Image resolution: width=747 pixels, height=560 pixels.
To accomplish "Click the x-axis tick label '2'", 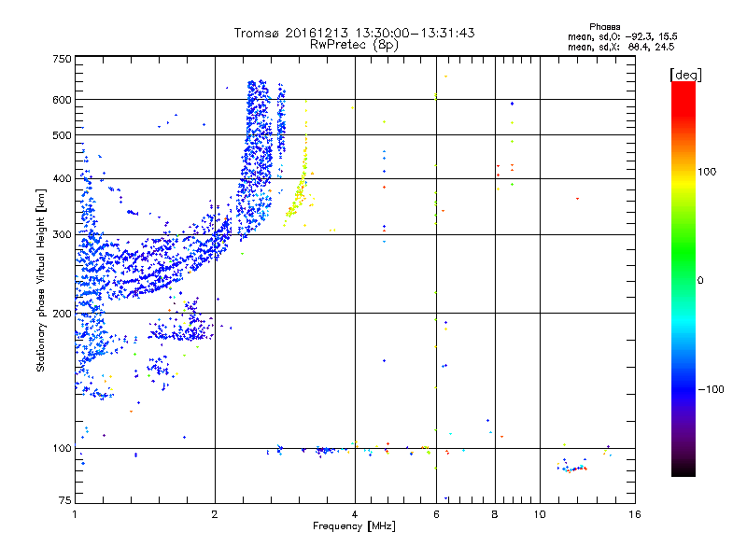I will pyautogui.click(x=215, y=514).
